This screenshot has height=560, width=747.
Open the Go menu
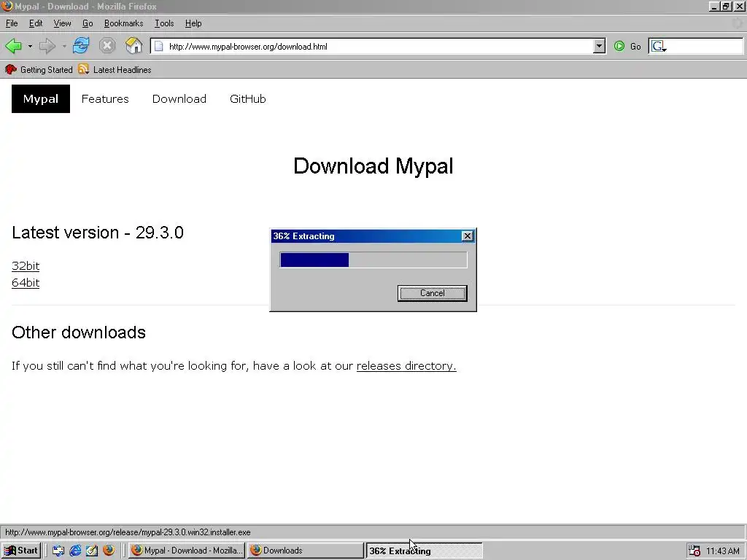click(x=88, y=23)
